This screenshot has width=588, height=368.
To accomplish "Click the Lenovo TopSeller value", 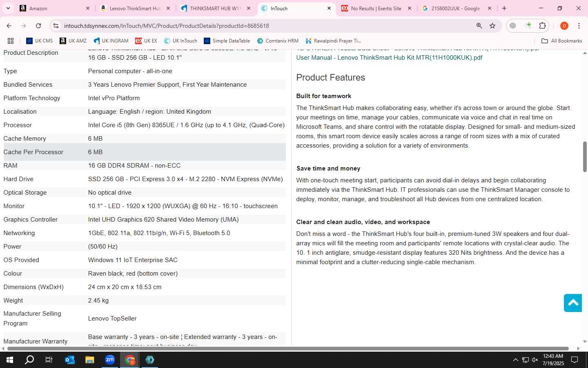I will tap(112, 319).
